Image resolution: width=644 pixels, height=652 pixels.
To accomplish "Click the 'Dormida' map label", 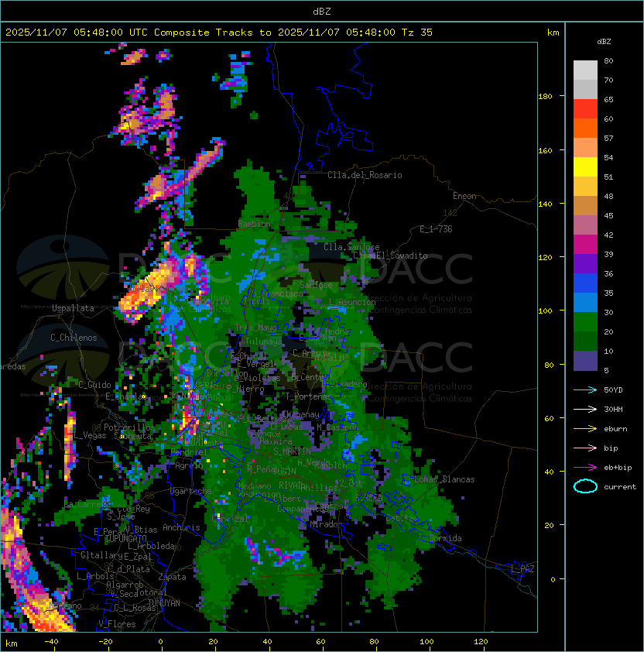I will [x=445, y=538].
